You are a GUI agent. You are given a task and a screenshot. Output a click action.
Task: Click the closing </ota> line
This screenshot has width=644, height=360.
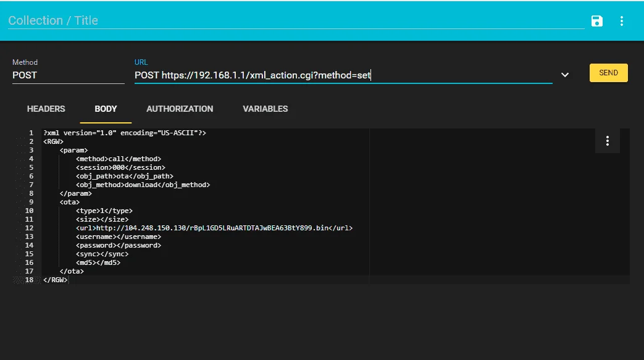pyautogui.click(x=72, y=271)
